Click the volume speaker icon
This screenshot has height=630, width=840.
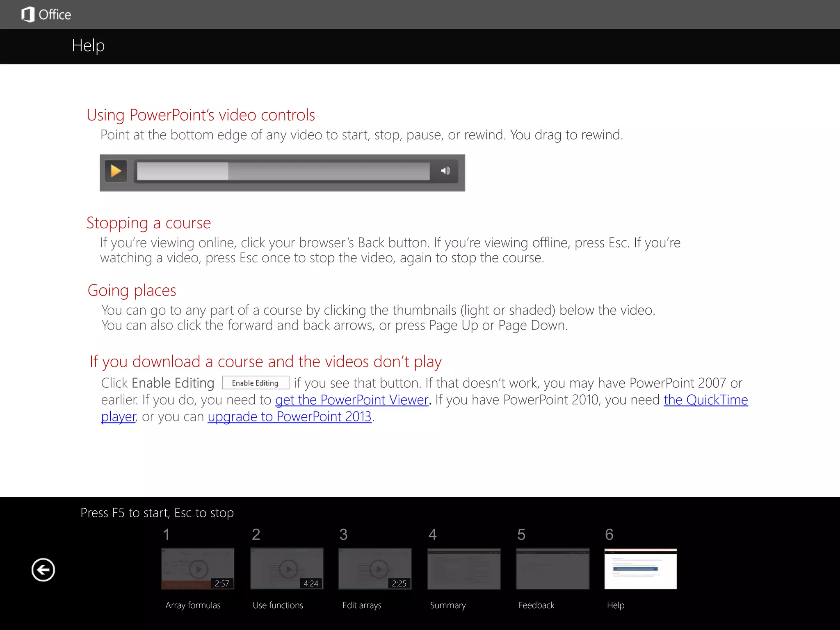(445, 171)
